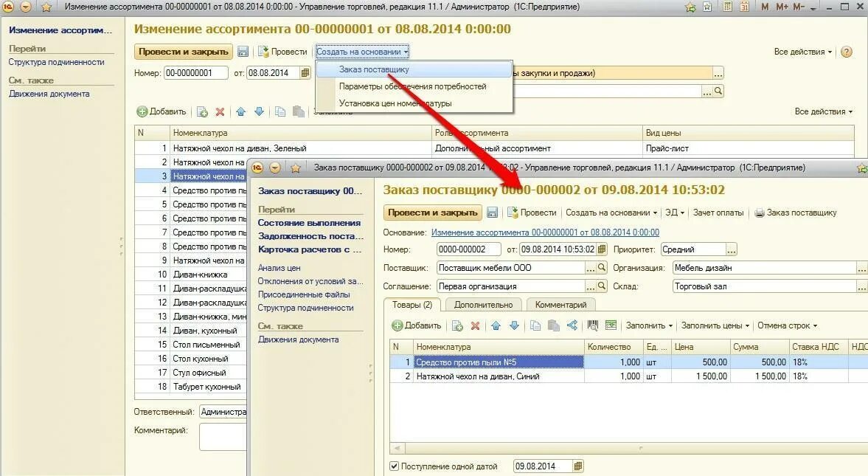
Task: Open the calculator icon in the title bar
Action: click(x=728, y=7)
